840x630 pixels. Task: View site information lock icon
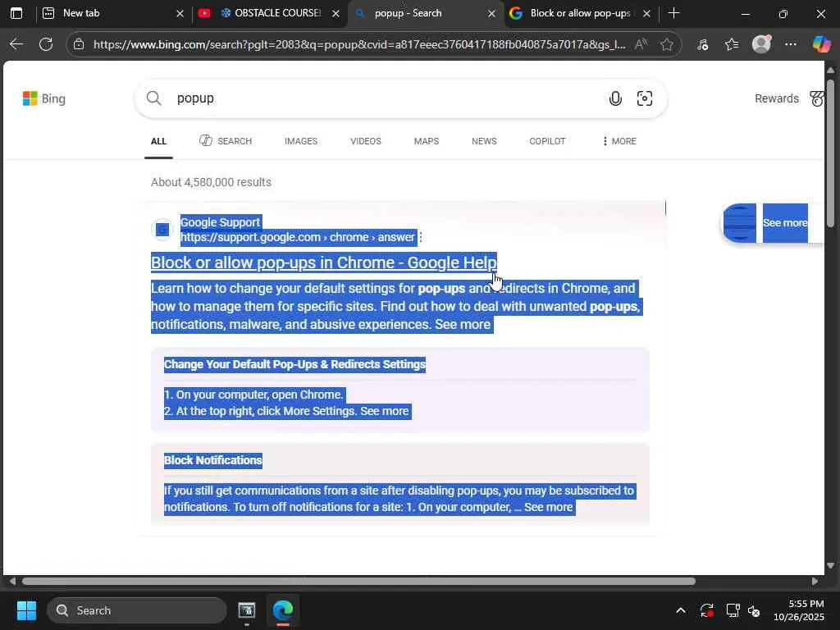tap(79, 44)
